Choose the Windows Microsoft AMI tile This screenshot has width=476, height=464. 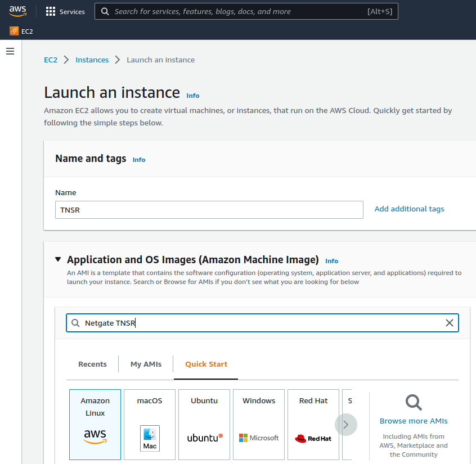click(259, 424)
